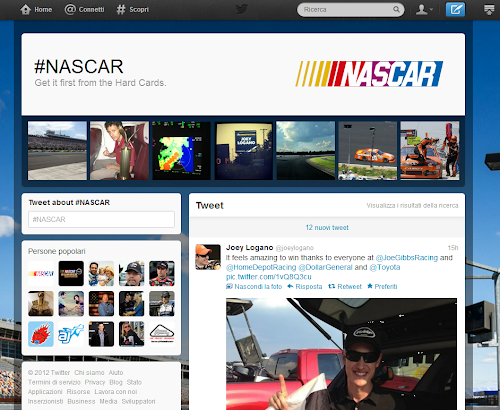Open the orange car on track thumbnail
The image size is (500, 410).
(368, 151)
